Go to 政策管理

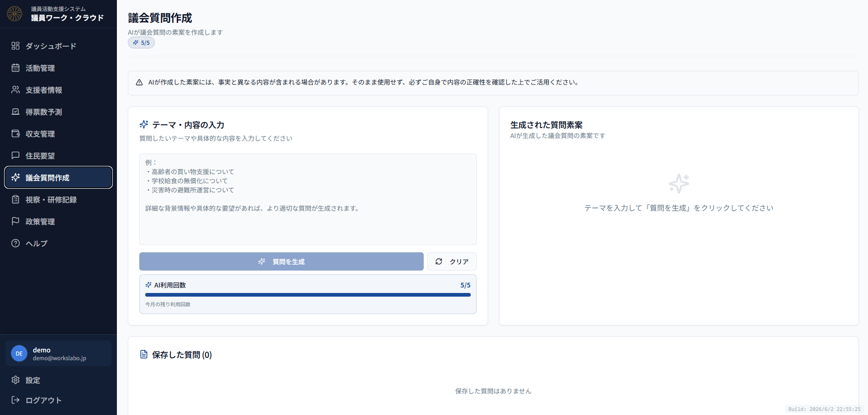point(58,221)
